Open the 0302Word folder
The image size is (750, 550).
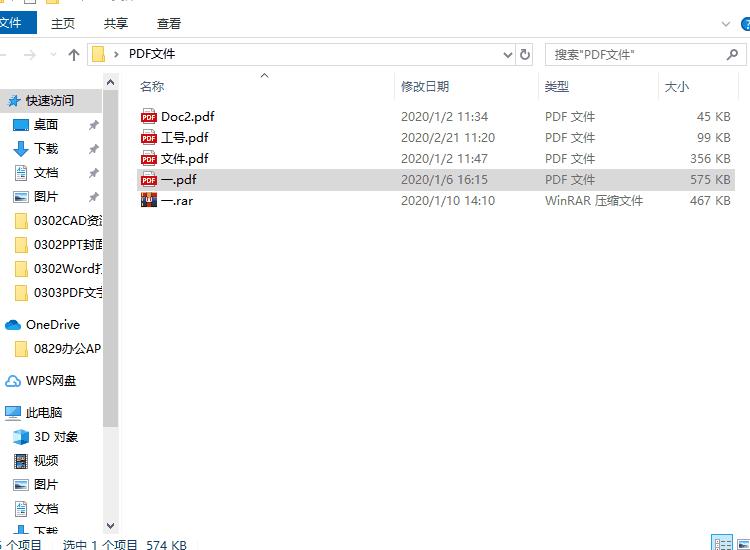(57, 268)
